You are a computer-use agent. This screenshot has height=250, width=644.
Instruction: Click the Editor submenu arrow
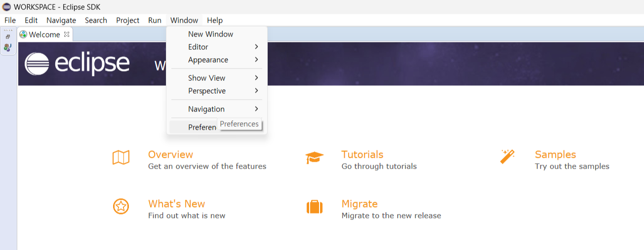[x=256, y=47]
